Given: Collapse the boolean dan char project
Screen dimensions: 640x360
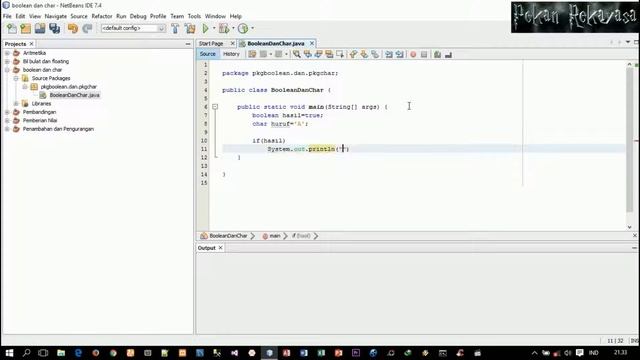Looking at the screenshot, I should click(7, 70).
